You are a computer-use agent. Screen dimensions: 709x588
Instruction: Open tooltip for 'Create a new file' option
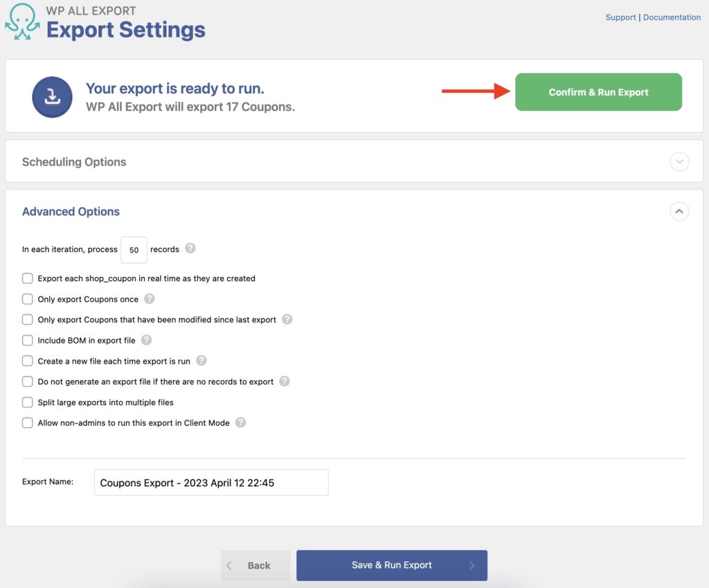click(x=201, y=361)
